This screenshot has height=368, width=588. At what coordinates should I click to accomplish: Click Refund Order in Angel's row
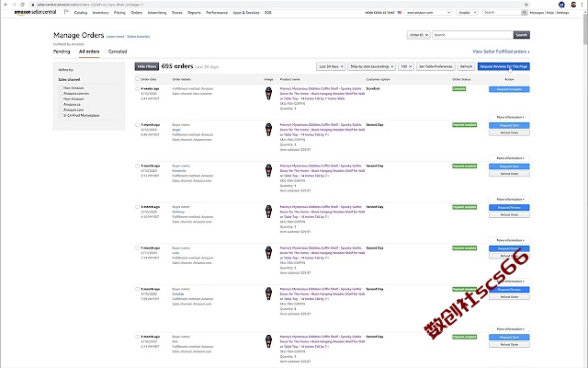tap(509, 132)
